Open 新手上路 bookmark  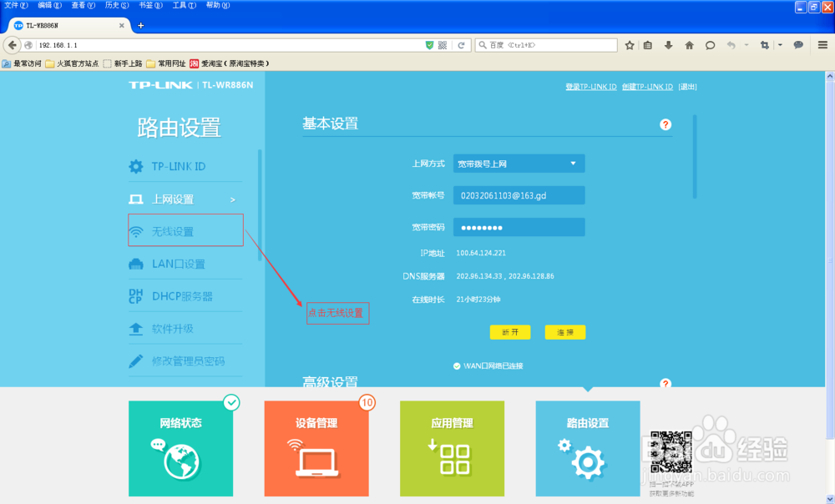click(x=123, y=63)
